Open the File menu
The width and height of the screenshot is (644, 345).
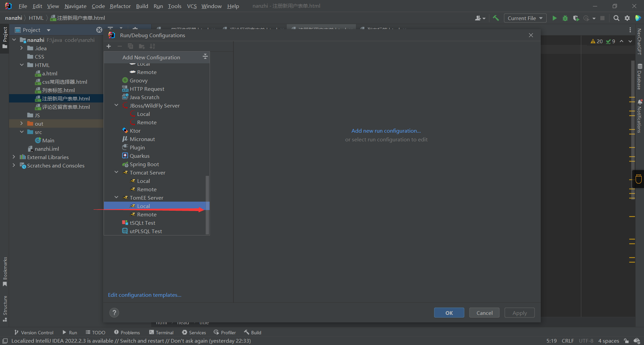(x=23, y=6)
